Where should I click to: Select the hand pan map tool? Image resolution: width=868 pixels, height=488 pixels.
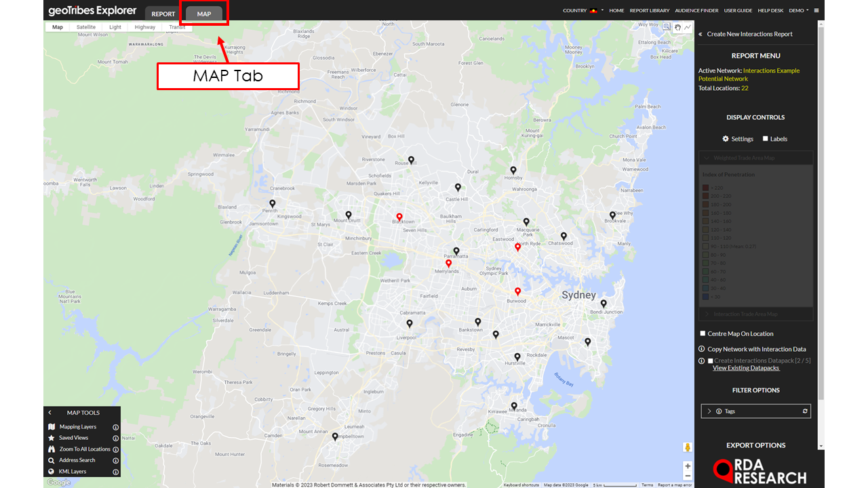click(677, 27)
